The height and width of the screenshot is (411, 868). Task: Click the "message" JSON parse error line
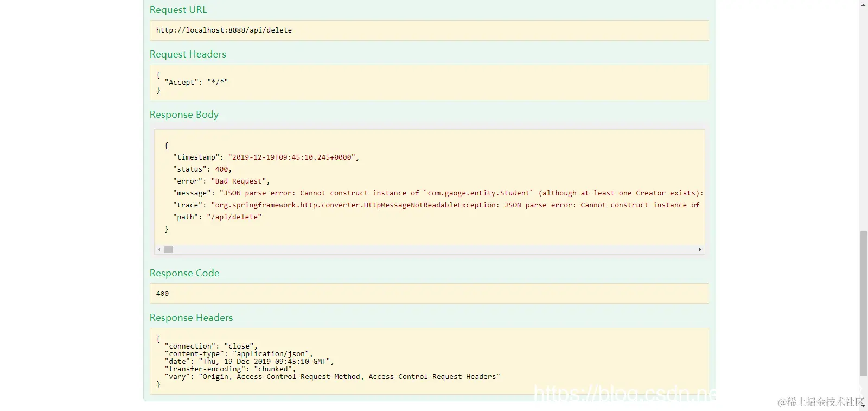438,193
